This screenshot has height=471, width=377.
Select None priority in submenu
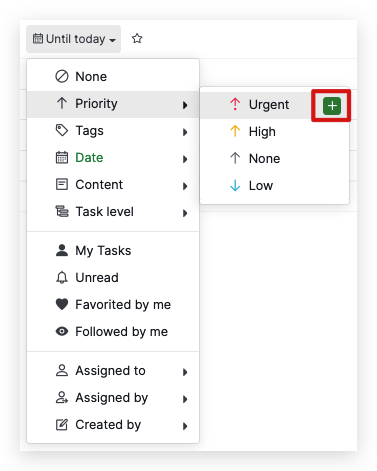coord(275,159)
